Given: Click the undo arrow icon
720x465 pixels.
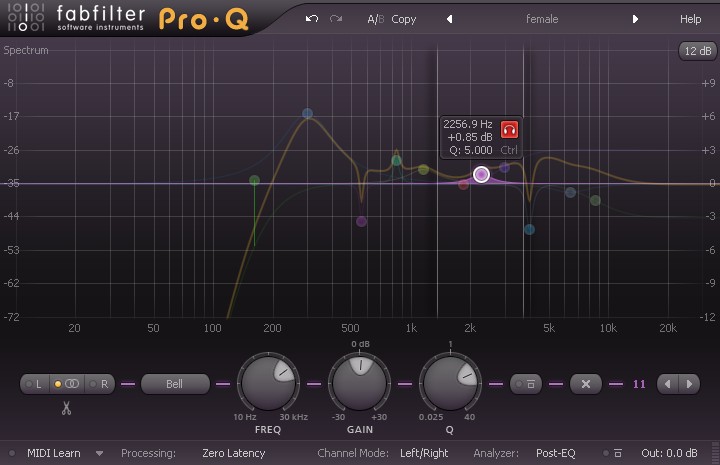Looking at the screenshot, I should tap(312, 19).
